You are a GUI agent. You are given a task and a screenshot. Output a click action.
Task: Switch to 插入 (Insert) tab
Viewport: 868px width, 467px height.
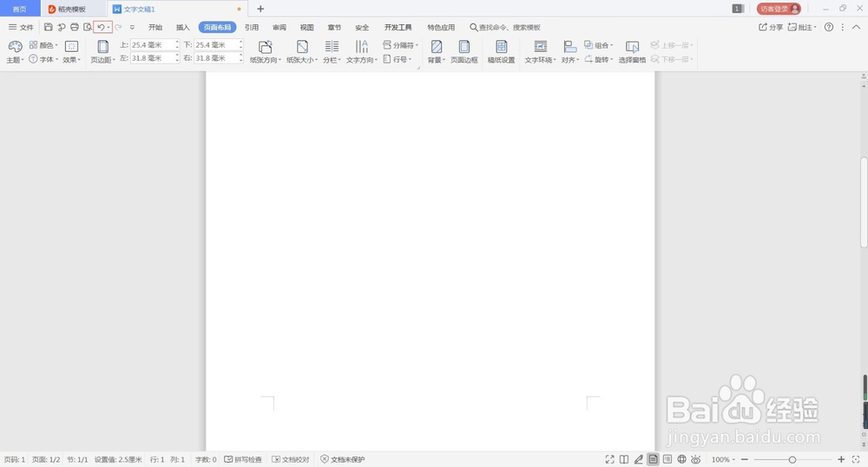tap(182, 27)
